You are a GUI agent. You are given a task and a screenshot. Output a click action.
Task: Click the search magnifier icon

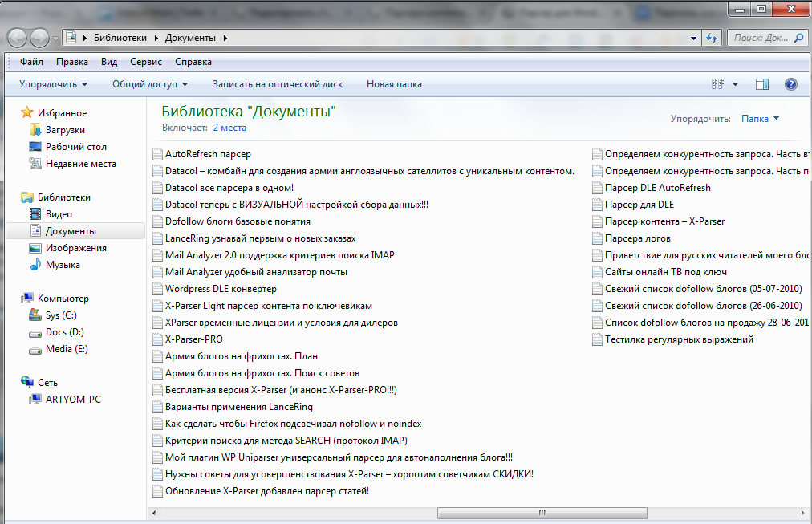798,38
